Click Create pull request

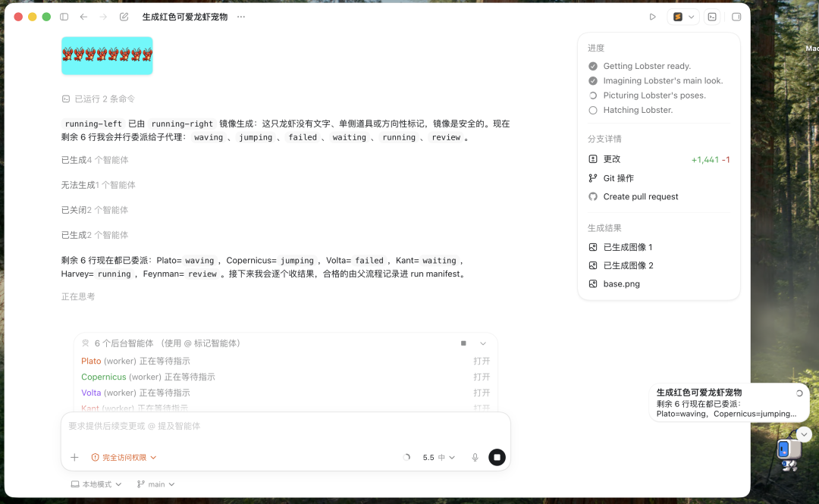coord(640,196)
